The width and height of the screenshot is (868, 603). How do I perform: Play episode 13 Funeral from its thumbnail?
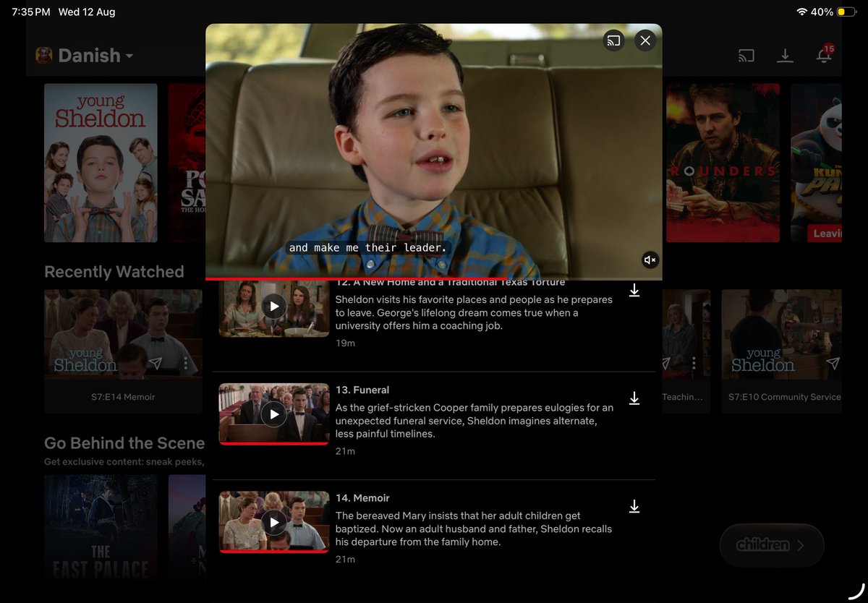[x=273, y=414]
